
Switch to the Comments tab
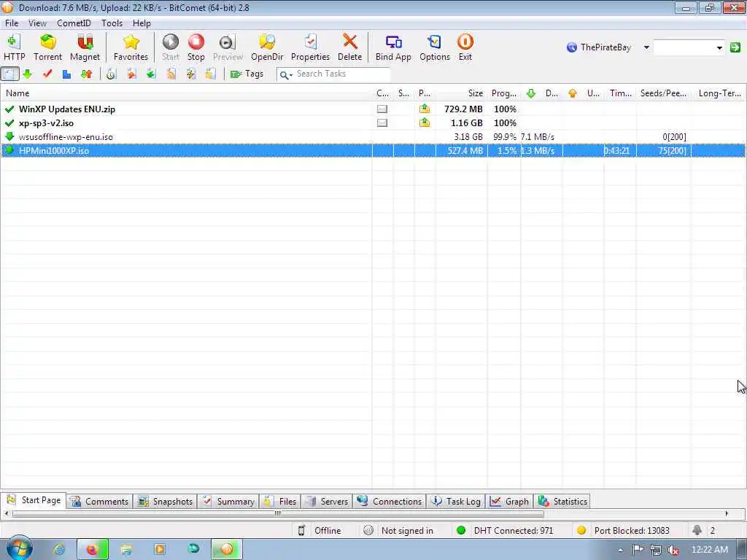pos(99,502)
